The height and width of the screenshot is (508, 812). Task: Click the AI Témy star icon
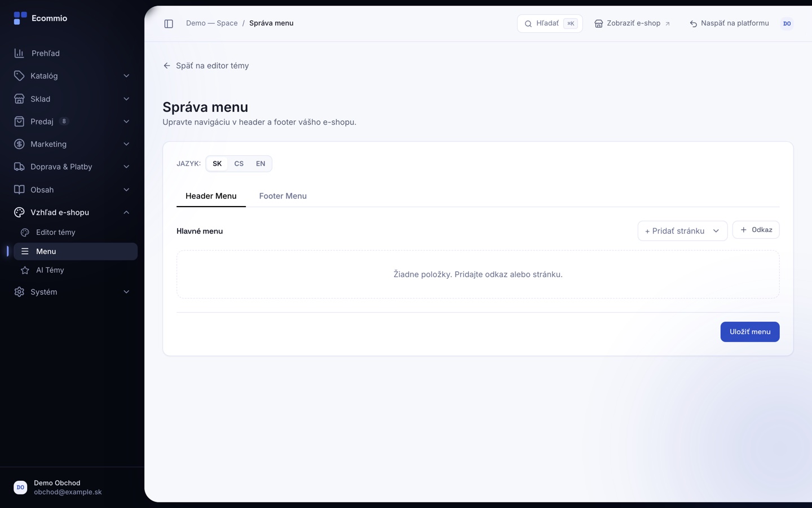pos(25,270)
